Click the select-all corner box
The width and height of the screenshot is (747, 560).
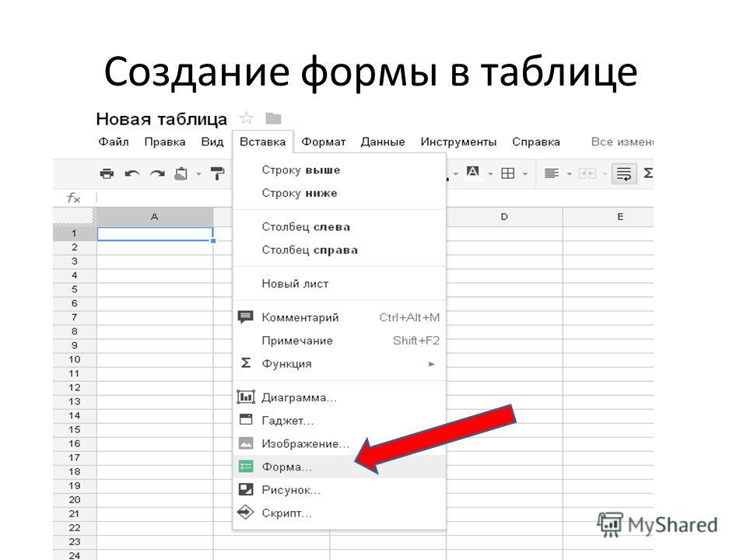click(x=75, y=217)
